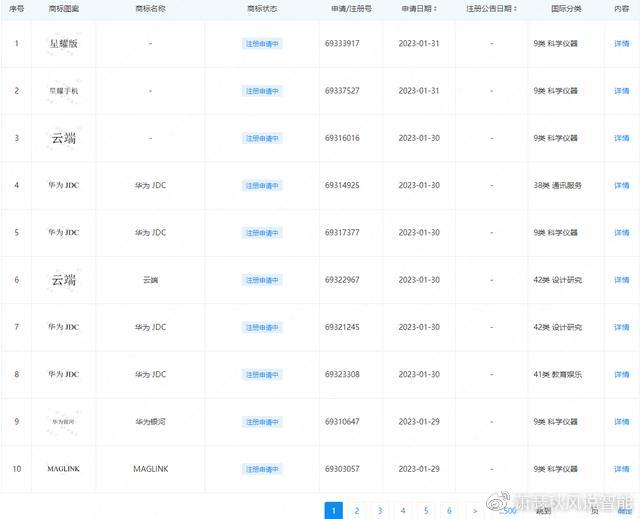Open 详情 link for application 69333917
The image size is (640, 519).
tap(622, 43)
